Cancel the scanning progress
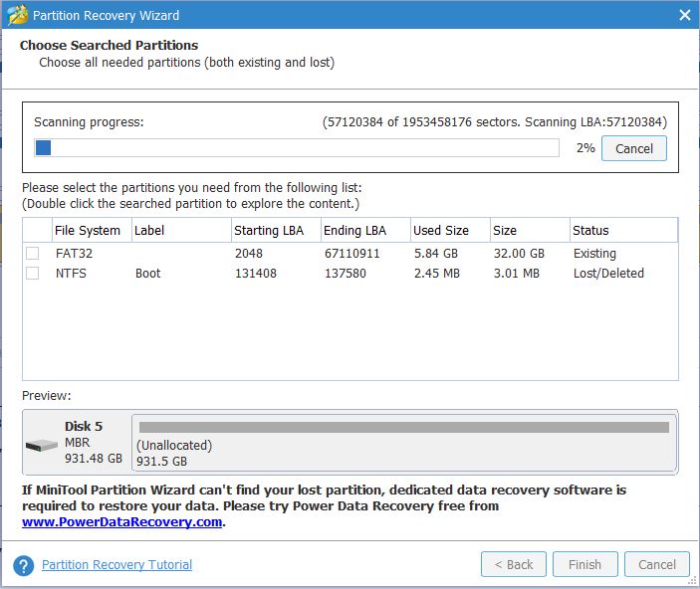 click(x=634, y=148)
